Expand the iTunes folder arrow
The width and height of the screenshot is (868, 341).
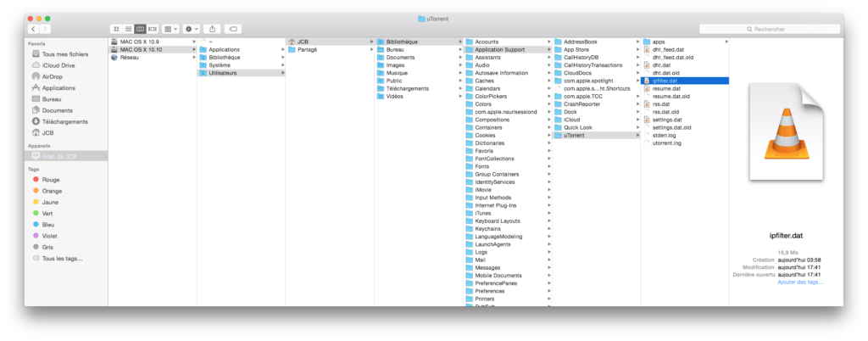click(x=548, y=213)
